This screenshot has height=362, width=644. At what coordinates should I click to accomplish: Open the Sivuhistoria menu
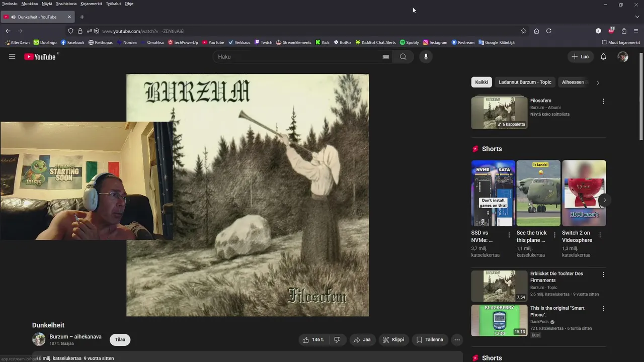(66, 4)
